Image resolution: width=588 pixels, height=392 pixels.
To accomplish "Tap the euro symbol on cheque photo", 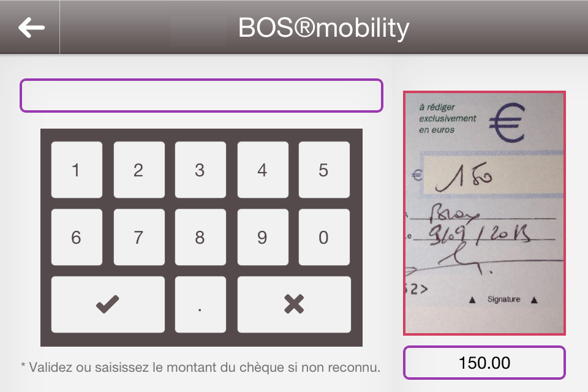I will 507,121.
